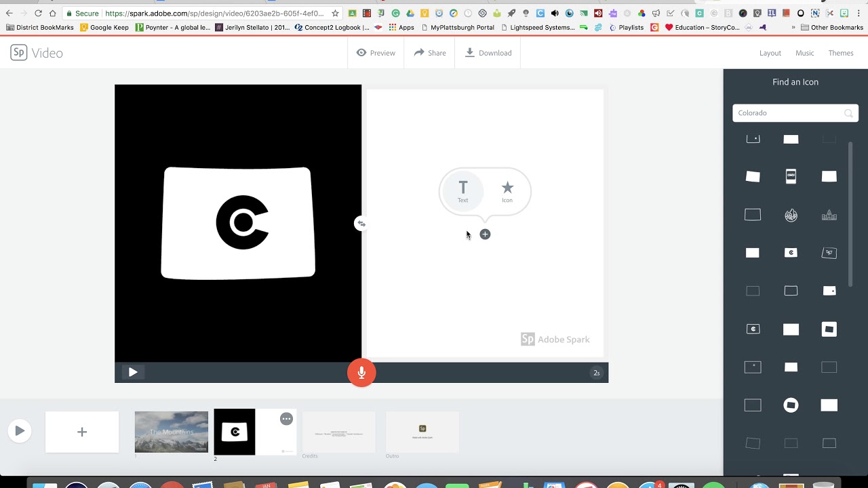Select the Colorado flag 'C' icon in results
The image size is (868, 488).
[791, 252]
